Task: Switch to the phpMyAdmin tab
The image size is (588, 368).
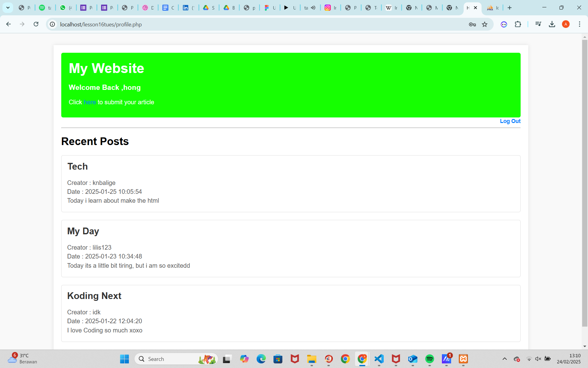Action: 493,8
